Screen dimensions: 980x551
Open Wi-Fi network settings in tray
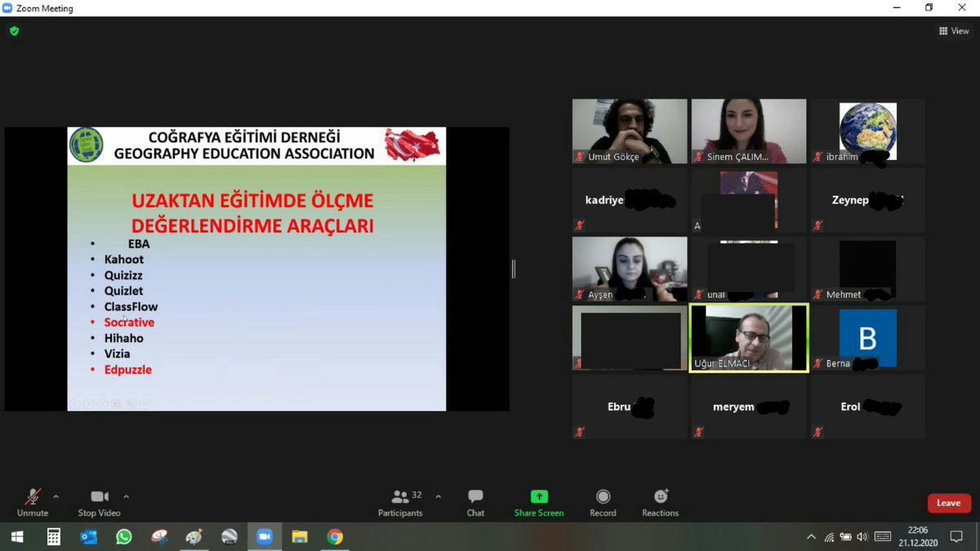(829, 537)
